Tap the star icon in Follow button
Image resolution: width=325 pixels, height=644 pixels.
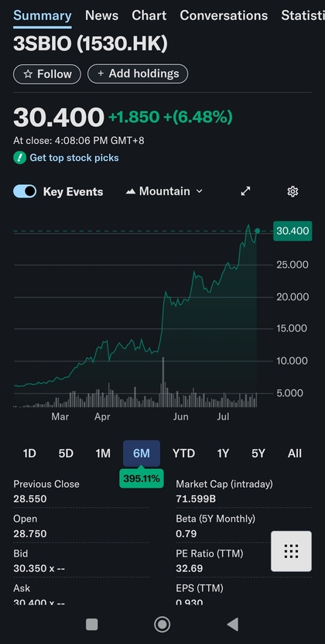[x=28, y=74]
